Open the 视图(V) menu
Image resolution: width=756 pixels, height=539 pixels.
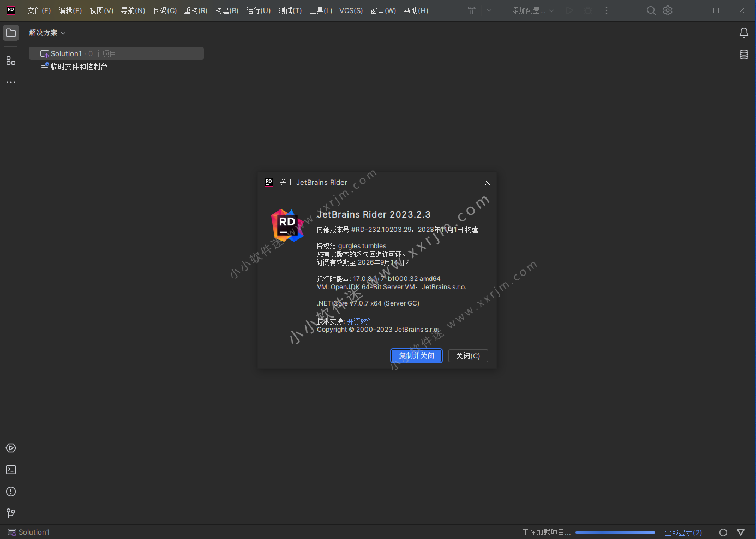point(101,10)
